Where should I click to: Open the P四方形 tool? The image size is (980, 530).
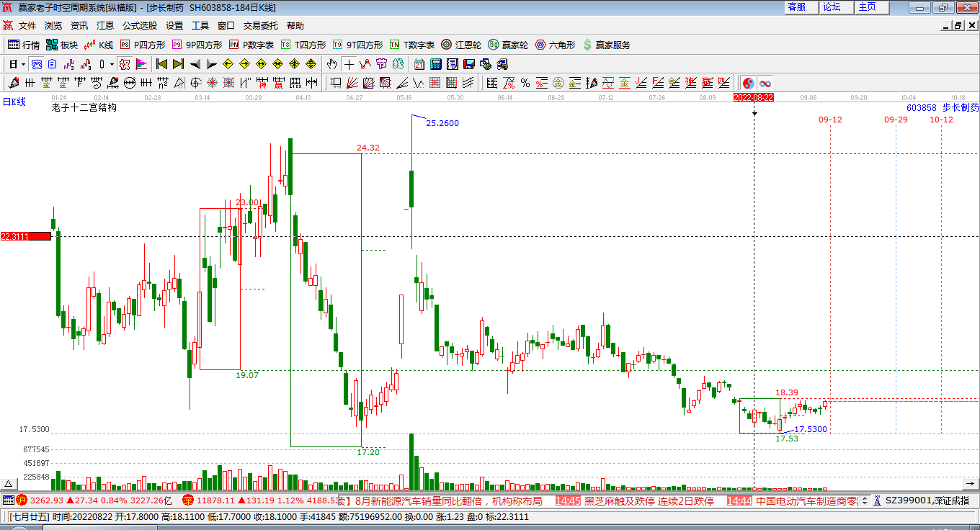142,45
